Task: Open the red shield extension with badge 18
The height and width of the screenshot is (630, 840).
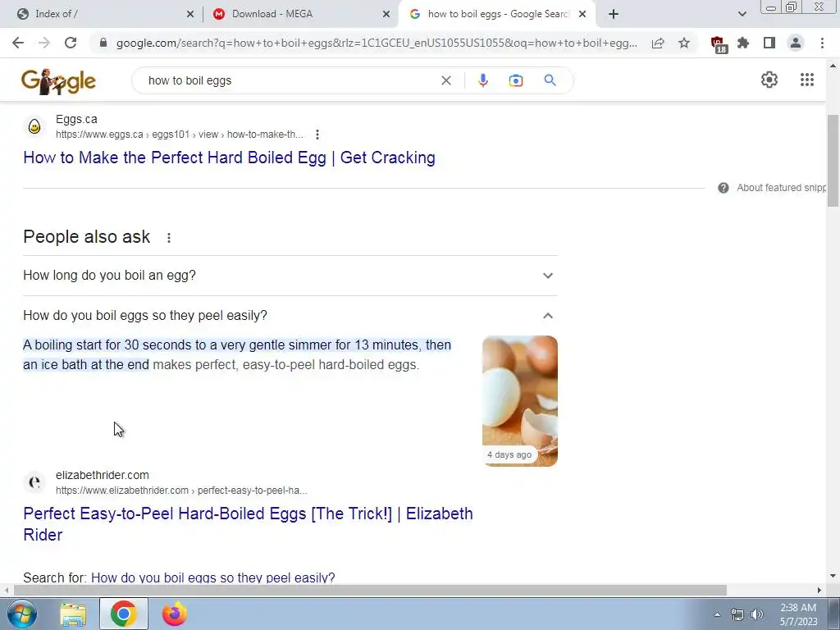Action: [718, 44]
